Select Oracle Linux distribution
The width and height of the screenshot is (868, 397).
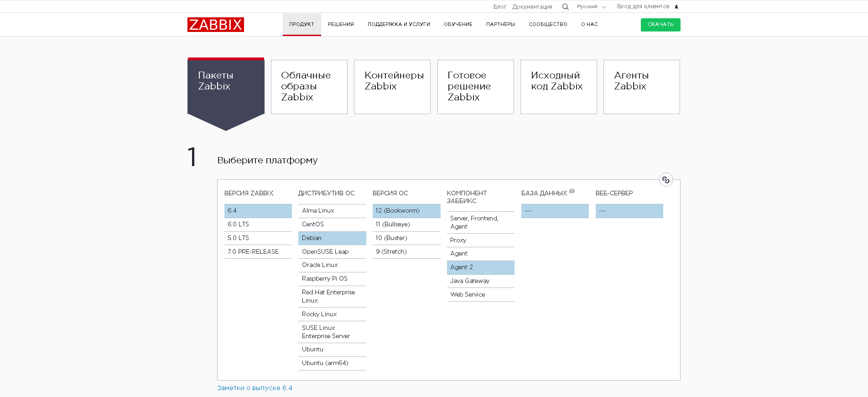pyautogui.click(x=332, y=265)
